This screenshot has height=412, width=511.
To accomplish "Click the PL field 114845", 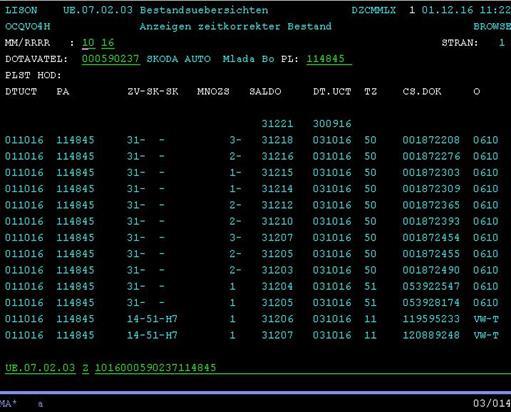I will tap(329, 59).
